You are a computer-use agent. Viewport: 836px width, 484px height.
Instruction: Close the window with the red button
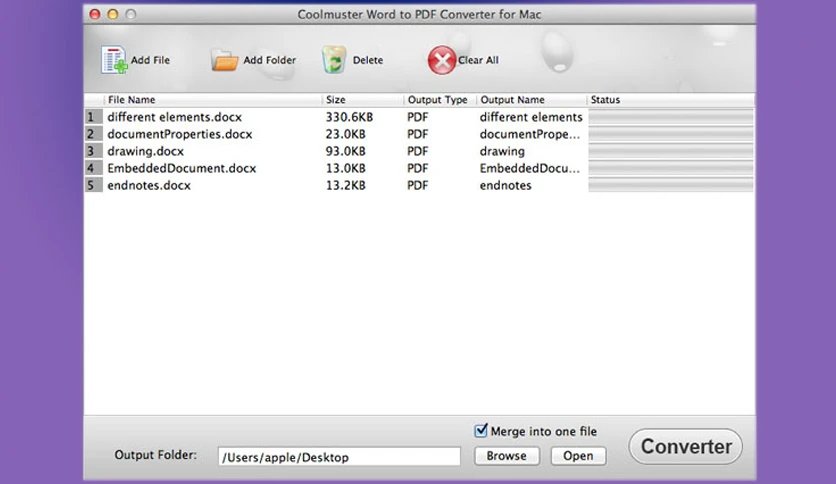[95, 14]
